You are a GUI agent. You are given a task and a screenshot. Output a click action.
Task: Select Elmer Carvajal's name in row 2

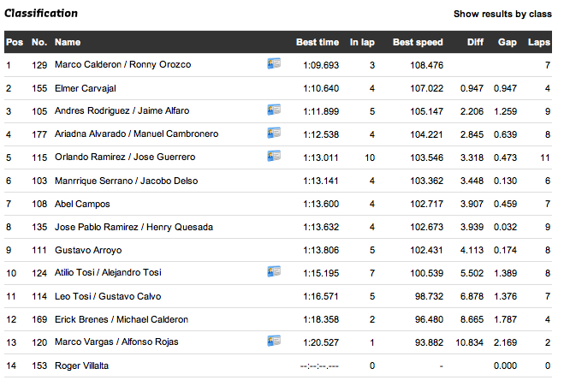point(86,88)
